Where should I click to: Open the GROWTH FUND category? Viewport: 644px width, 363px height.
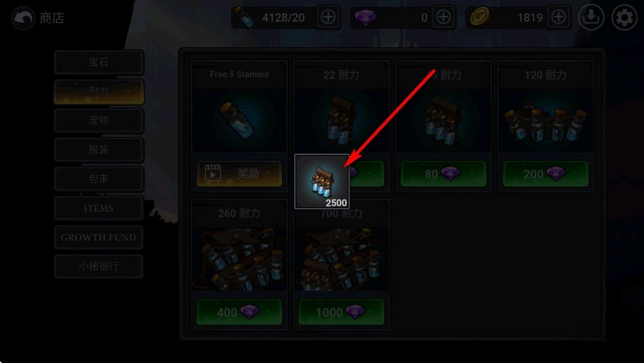coord(99,237)
